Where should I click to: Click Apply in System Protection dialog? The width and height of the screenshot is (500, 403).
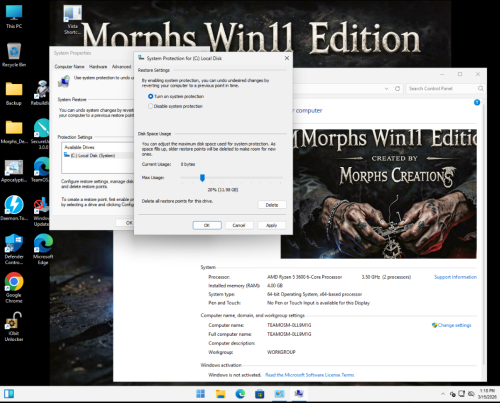(x=272, y=225)
